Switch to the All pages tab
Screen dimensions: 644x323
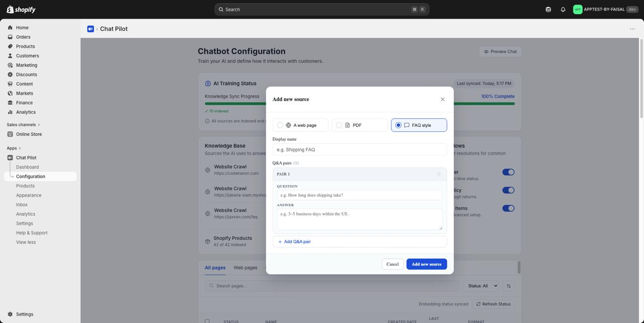coord(215,268)
